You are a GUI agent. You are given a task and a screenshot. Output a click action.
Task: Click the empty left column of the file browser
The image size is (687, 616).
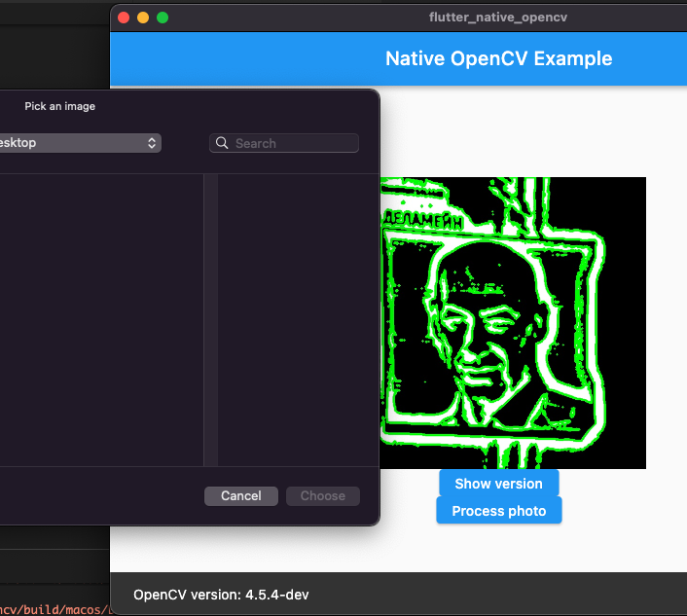click(x=101, y=320)
